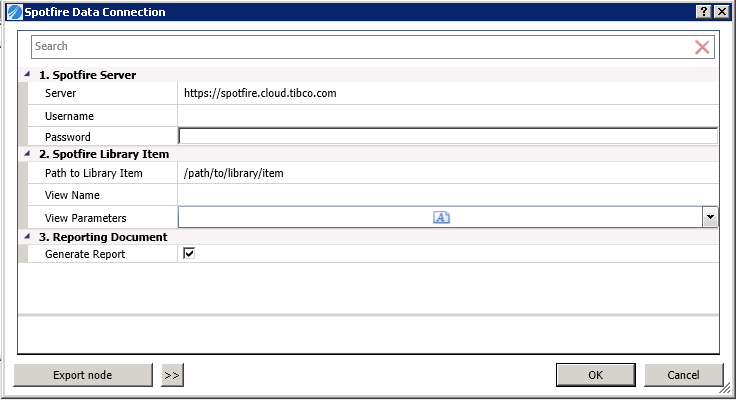Viewport: 736px width, 400px height.
Task: Click the >> expand button
Action: pos(172,375)
